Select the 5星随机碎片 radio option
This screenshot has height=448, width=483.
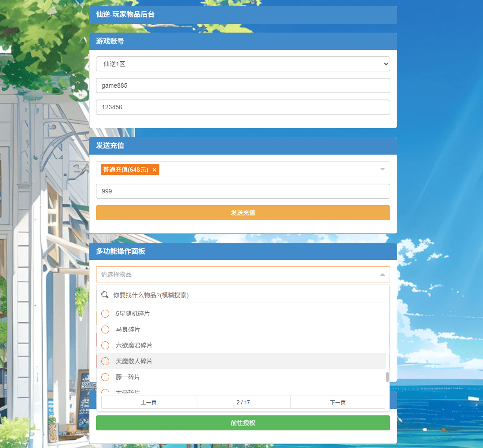coord(105,314)
